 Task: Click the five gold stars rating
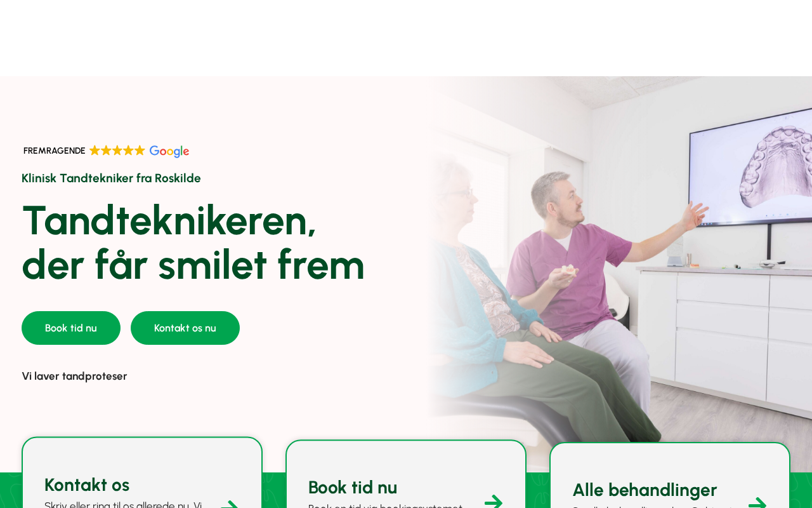coord(117,150)
